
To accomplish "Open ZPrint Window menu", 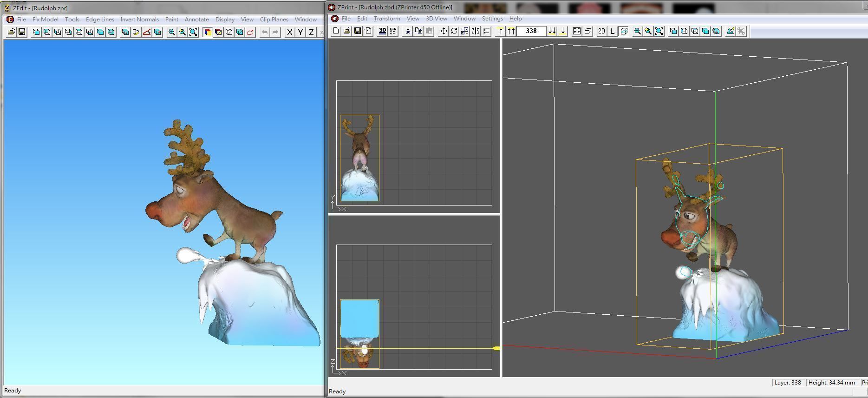I will tap(464, 18).
